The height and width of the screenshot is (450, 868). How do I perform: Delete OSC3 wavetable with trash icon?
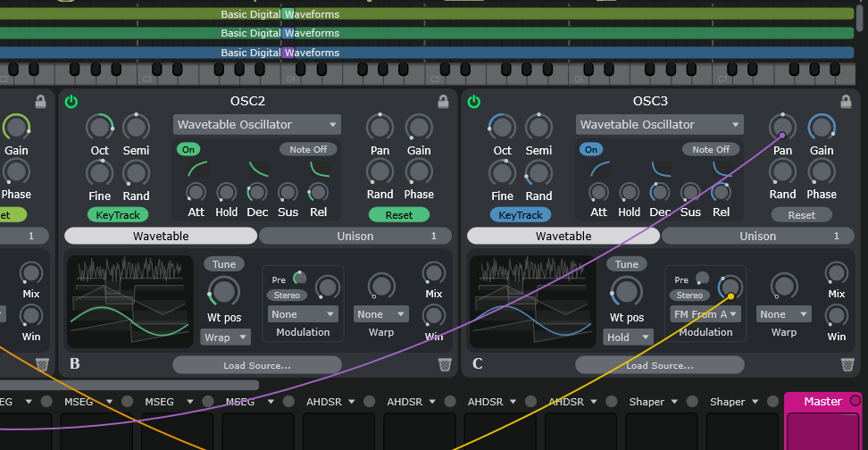[847, 364]
